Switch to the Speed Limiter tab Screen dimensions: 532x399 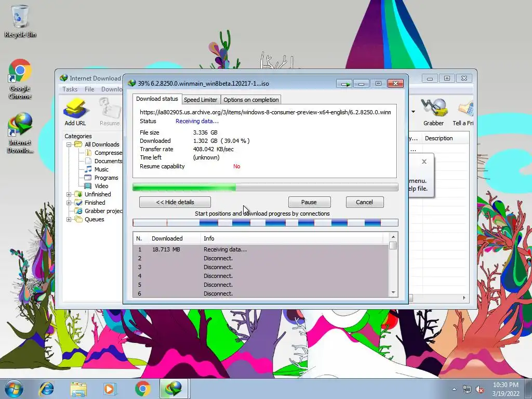coord(201,100)
